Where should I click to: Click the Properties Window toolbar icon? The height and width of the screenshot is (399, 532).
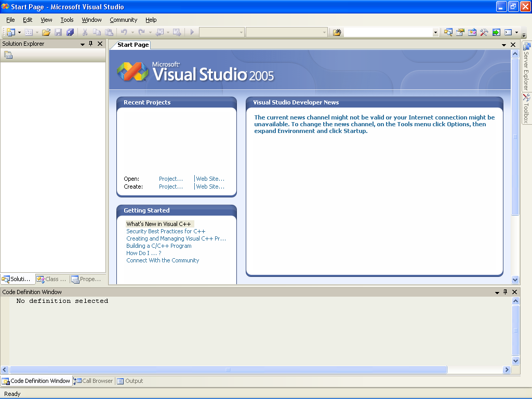(x=460, y=32)
